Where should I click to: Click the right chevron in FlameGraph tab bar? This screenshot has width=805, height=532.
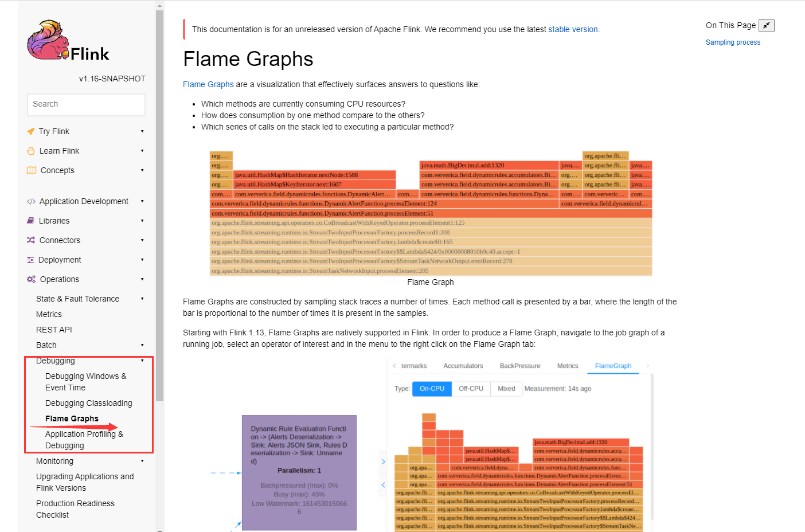point(648,366)
